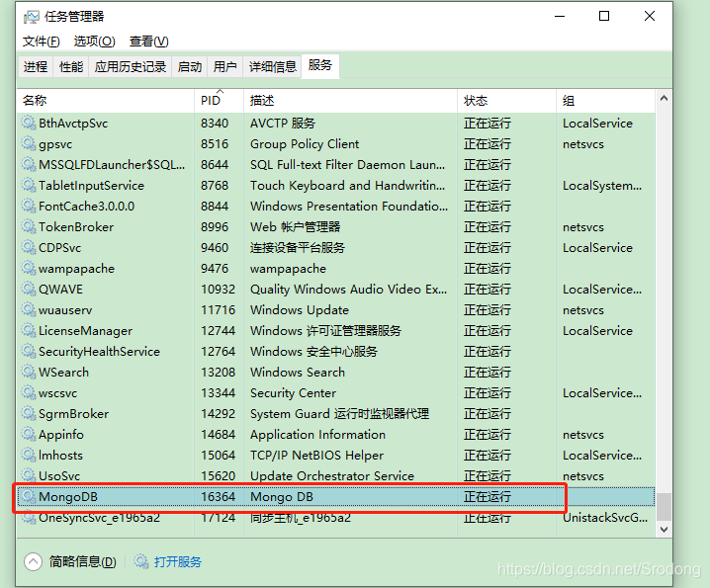Click the vertical scrollbar thumb
The image size is (710, 588).
(x=664, y=507)
